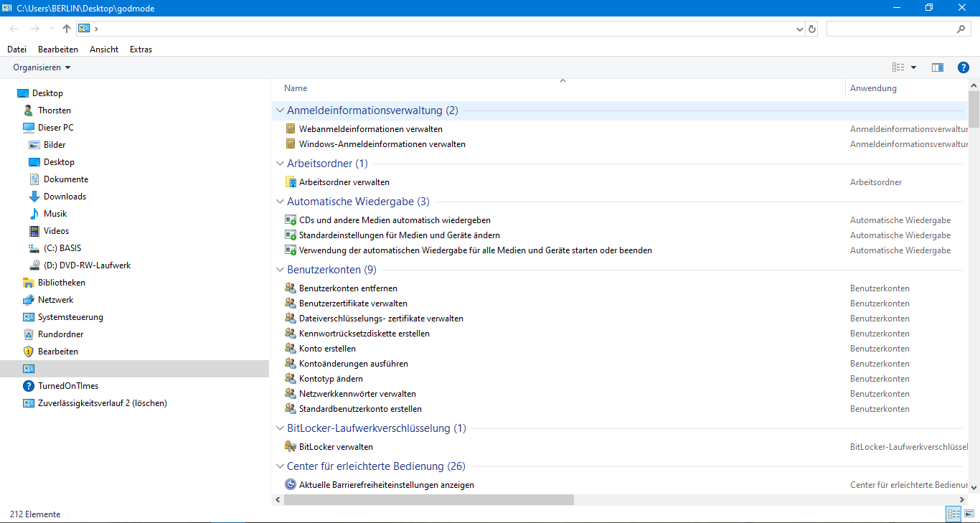Open the recent locations dropdown arrow
Image resolution: width=980 pixels, height=523 pixels.
point(52,29)
